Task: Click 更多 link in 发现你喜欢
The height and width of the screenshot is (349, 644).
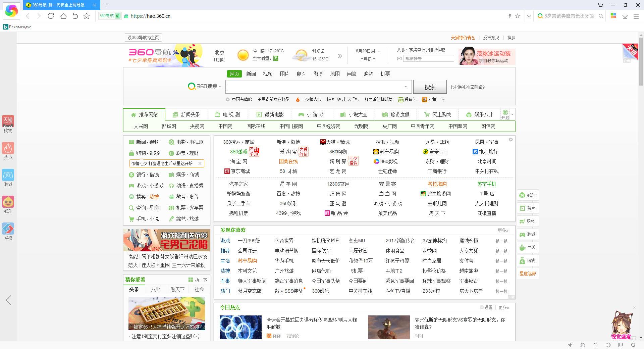Action: click(503, 230)
